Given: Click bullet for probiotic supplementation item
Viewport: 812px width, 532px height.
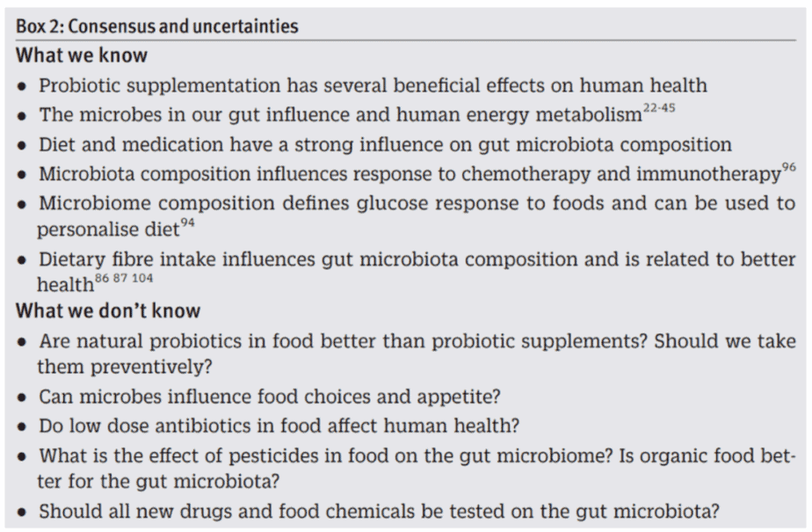Looking at the screenshot, I should (22, 86).
